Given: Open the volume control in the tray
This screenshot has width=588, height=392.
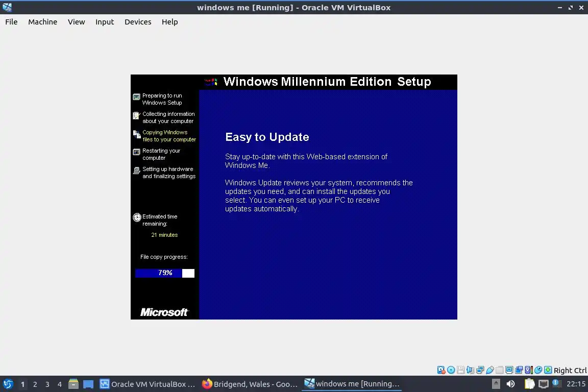Looking at the screenshot, I should 511,384.
